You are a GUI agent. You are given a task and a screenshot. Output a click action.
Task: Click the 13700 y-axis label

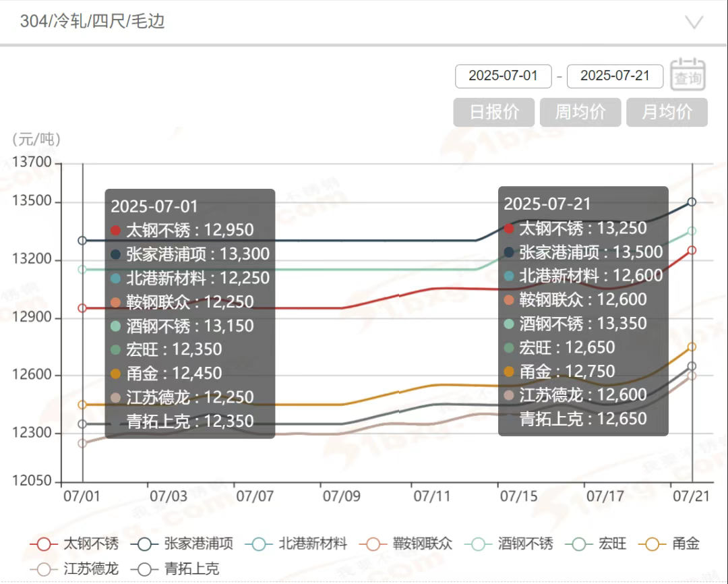point(32,162)
